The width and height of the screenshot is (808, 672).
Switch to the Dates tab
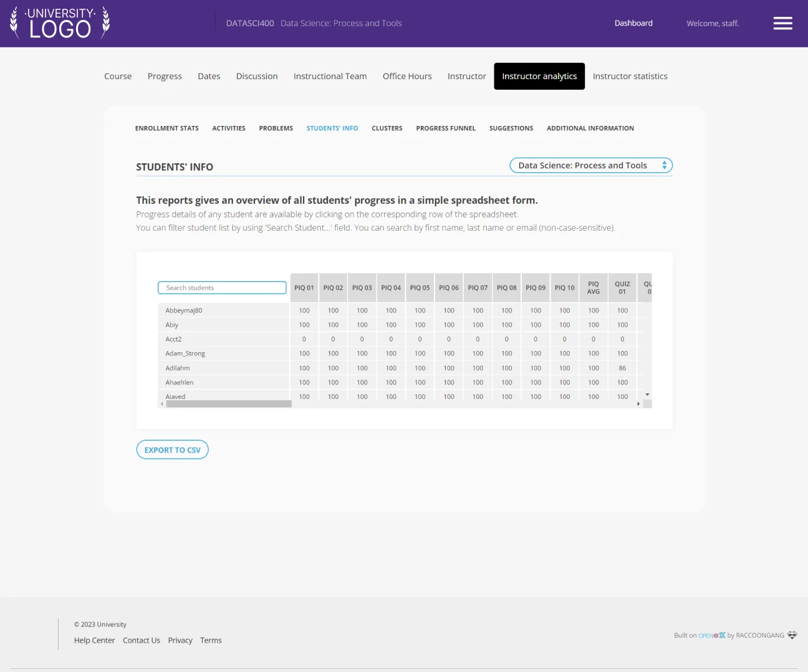click(x=209, y=76)
